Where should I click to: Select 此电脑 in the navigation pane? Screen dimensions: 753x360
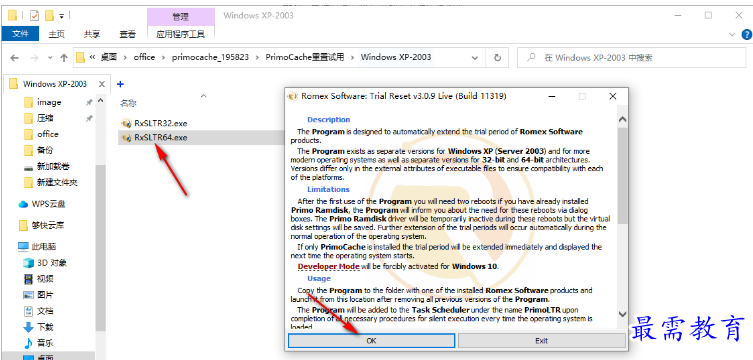coord(44,247)
